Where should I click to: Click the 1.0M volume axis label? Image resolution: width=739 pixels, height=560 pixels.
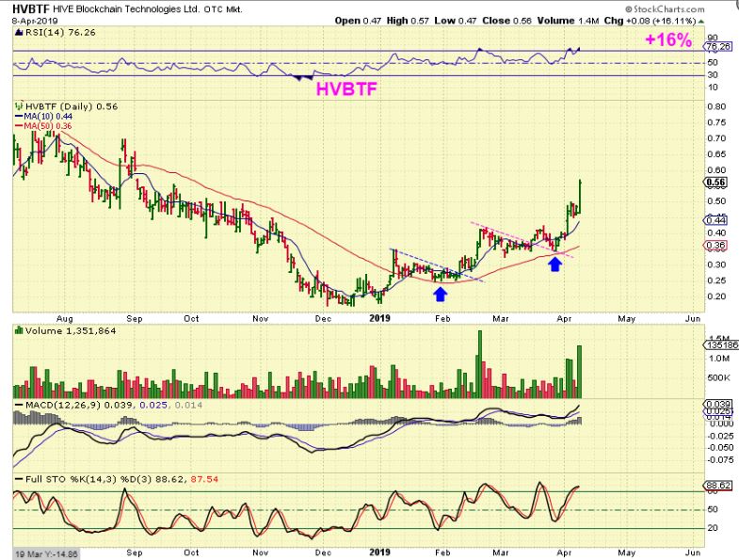tap(718, 359)
